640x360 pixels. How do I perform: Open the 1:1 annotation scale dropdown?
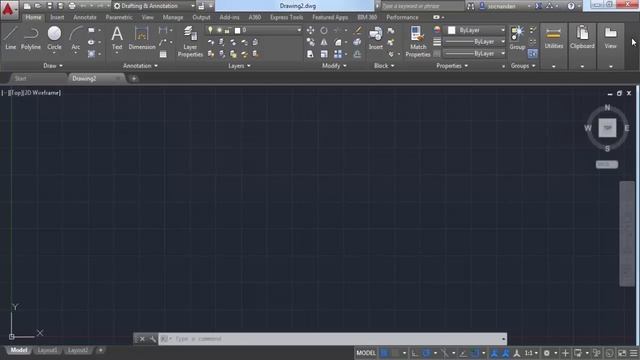[x=531, y=353]
